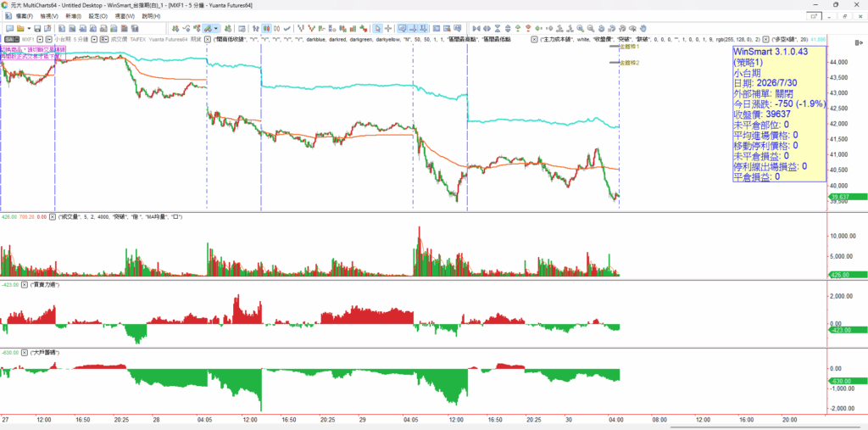Click the -630.00 value label on axis

coord(847,382)
